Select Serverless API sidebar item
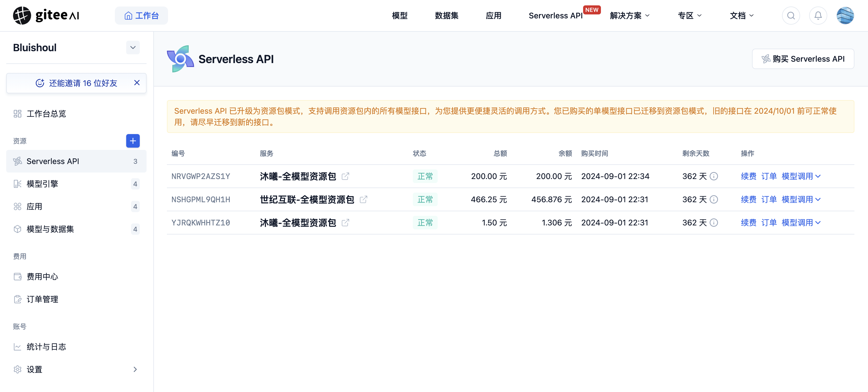The image size is (868, 392). click(x=76, y=161)
